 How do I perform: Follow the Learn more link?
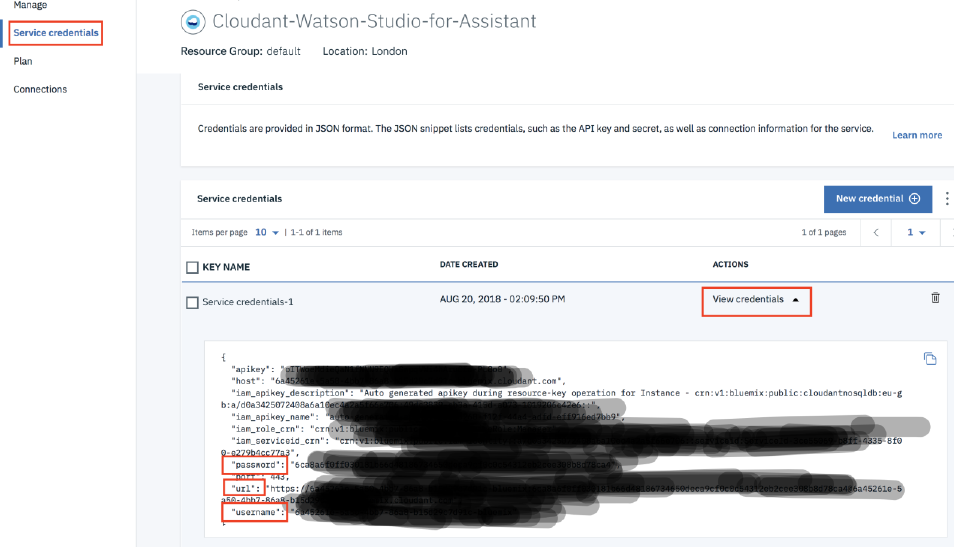[x=917, y=135]
